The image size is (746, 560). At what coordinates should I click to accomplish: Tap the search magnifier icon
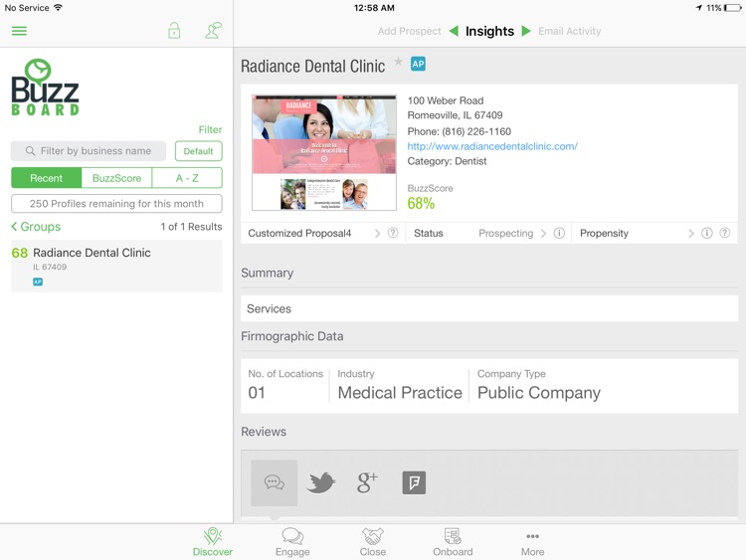[30, 151]
